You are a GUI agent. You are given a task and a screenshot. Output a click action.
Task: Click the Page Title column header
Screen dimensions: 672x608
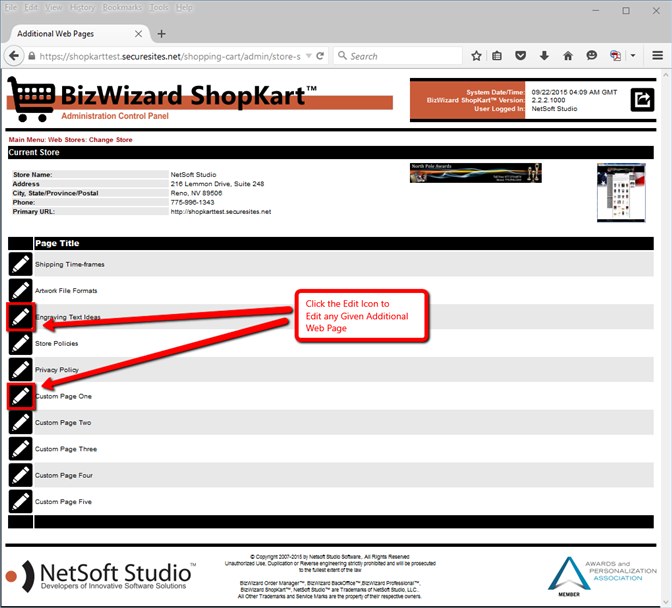point(57,243)
